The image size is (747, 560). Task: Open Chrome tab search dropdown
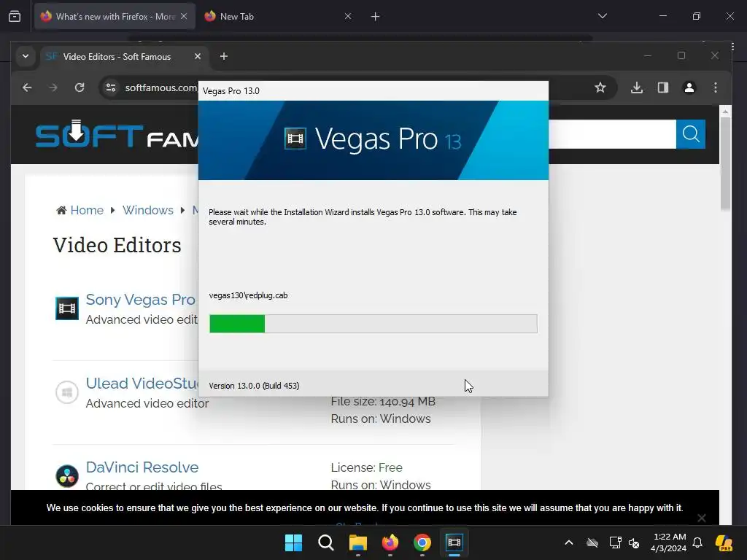click(x=26, y=56)
